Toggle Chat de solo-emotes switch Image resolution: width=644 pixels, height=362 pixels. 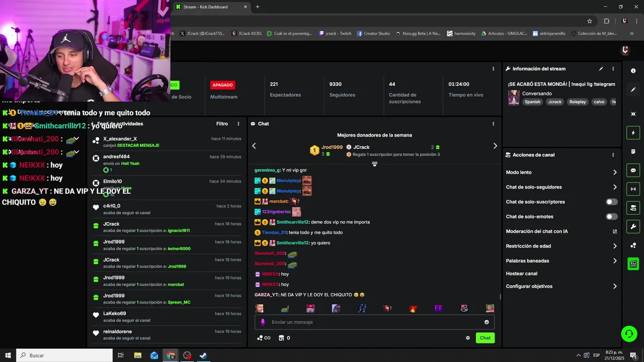pos(611,217)
